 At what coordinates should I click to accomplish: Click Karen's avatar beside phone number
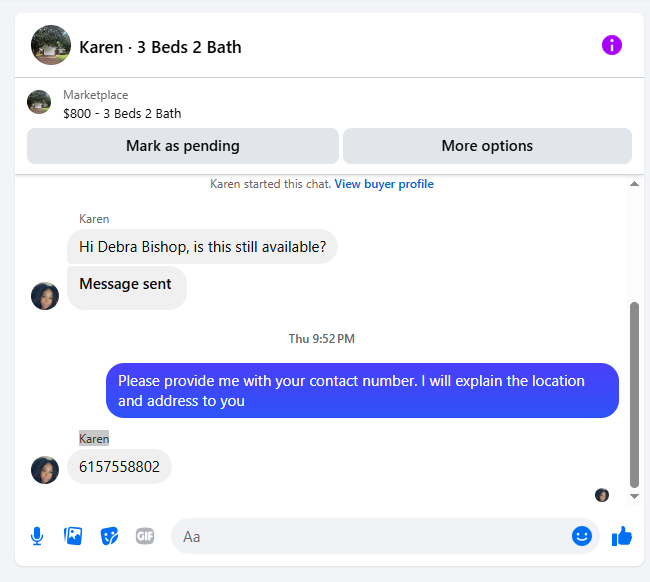[45, 469]
